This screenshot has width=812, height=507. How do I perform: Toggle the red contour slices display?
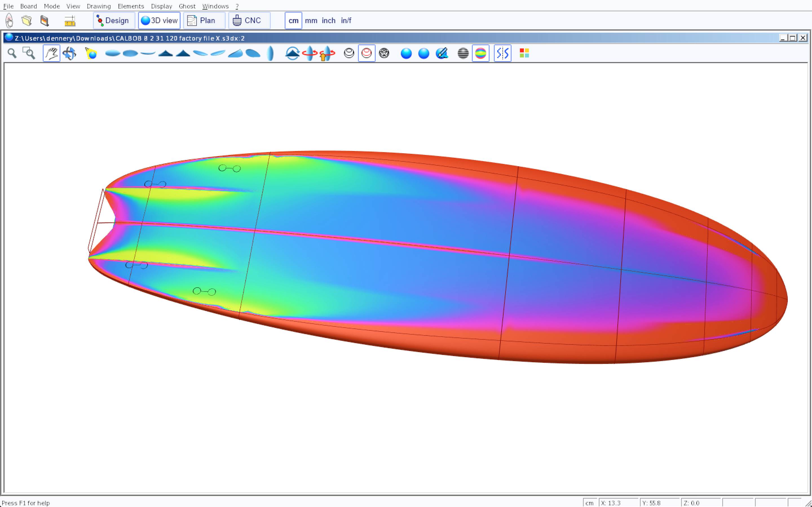pos(367,53)
